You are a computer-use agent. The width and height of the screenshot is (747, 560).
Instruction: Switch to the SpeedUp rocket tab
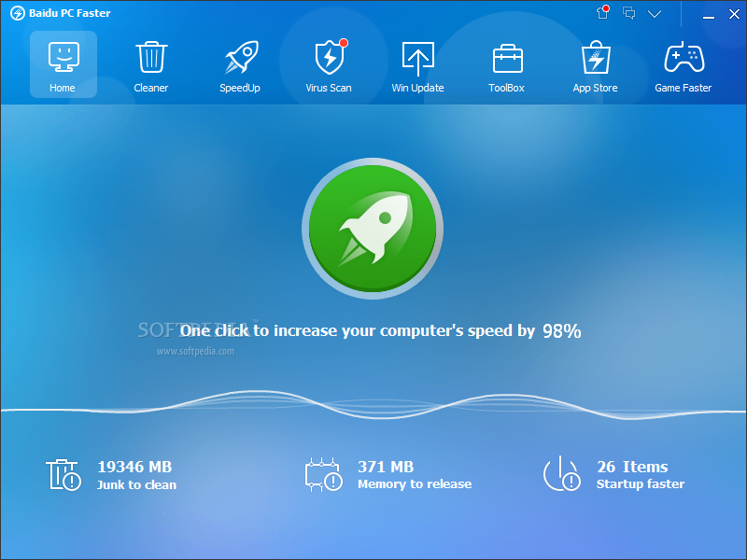pyautogui.click(x=240, y=66)
